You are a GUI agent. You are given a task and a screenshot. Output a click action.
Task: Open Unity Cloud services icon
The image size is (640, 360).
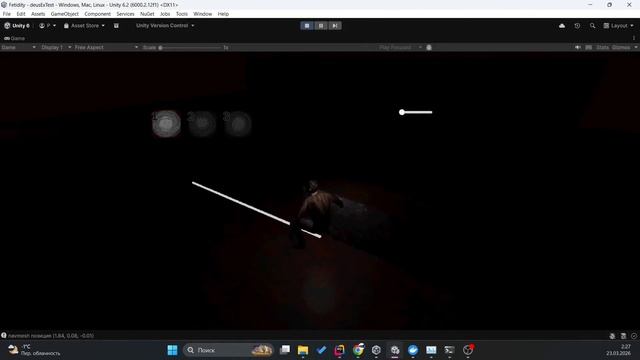562,26
